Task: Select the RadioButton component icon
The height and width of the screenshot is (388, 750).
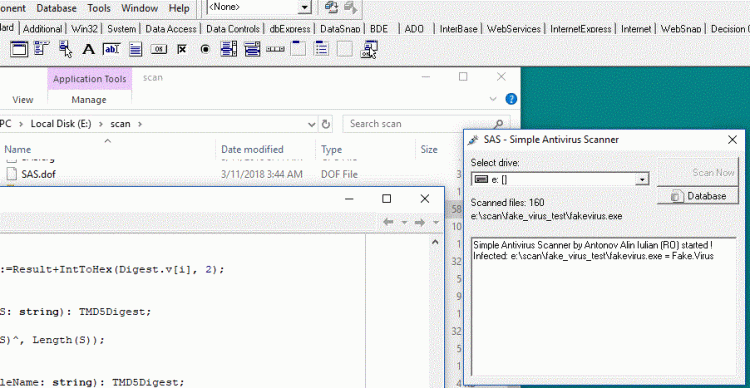Action: [205, 49]
